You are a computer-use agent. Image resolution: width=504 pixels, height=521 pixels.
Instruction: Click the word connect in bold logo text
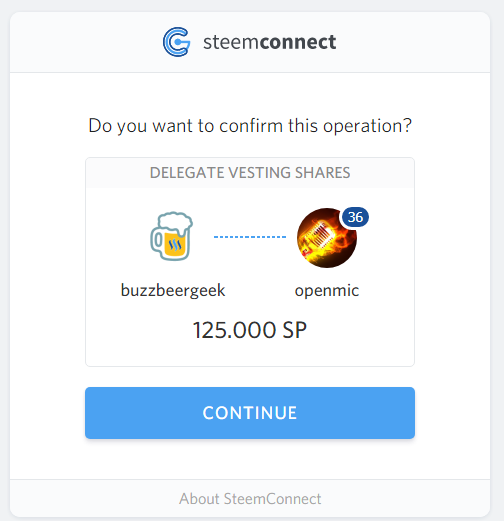[x=298, y=42]
